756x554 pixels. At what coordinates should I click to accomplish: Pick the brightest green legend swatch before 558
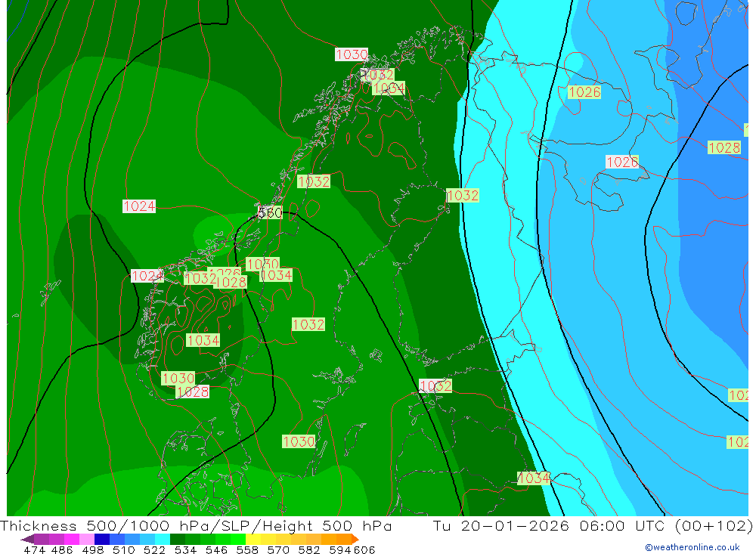click(x=238, y=539)
